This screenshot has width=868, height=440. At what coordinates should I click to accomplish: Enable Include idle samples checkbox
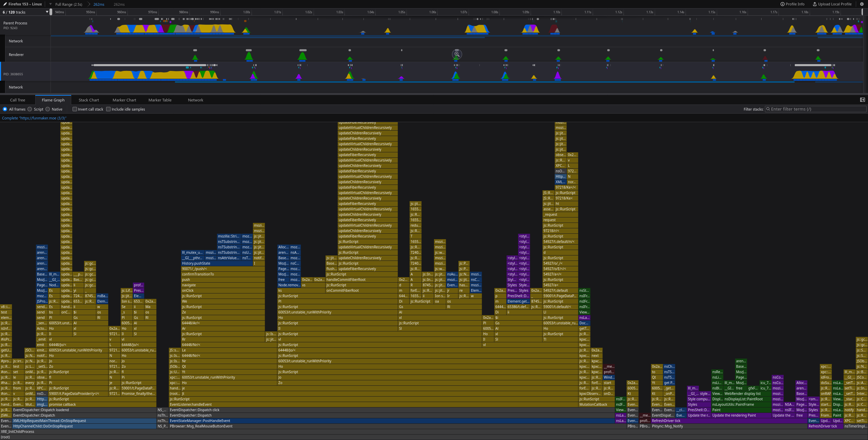coord(108,109)
